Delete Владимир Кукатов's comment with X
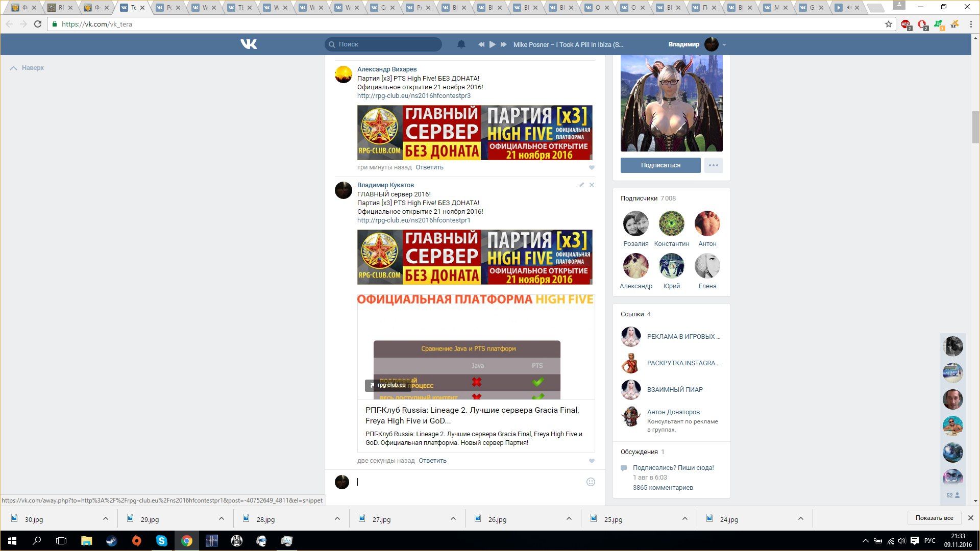This screenshot has width=980, height=551. point(592,185)
